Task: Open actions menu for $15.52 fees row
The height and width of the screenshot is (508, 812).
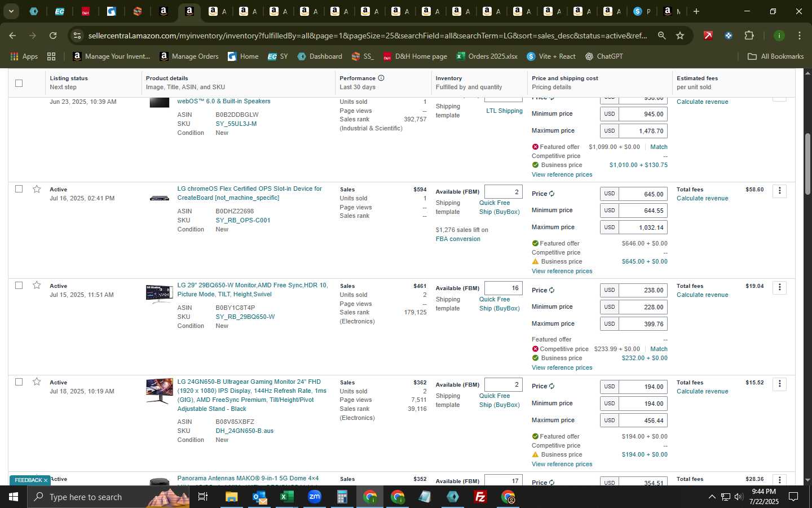Action: click(x=780, y=384)
